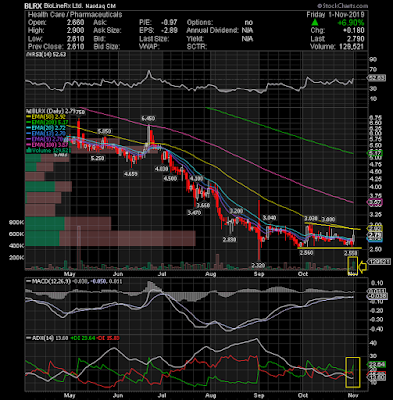Click the +6.90% percent change
Viewport: 393px width, 400px height.
(x=350, y=23)
